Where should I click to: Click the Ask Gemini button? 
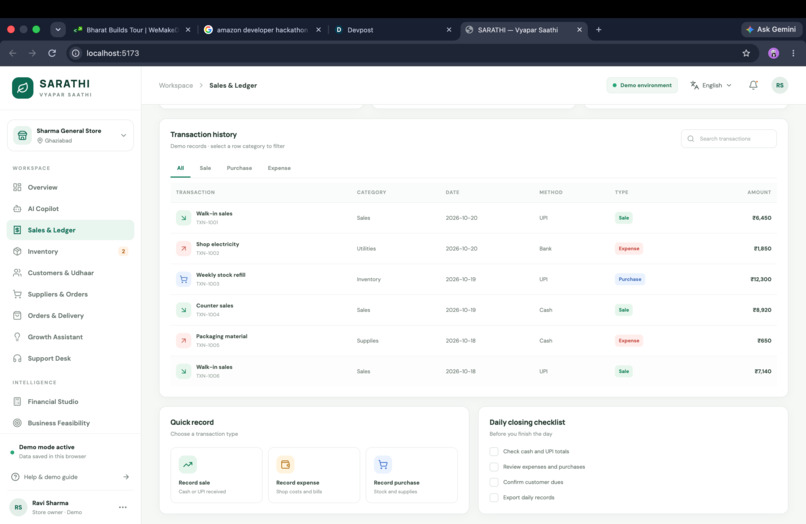click(x=771, y=30)
